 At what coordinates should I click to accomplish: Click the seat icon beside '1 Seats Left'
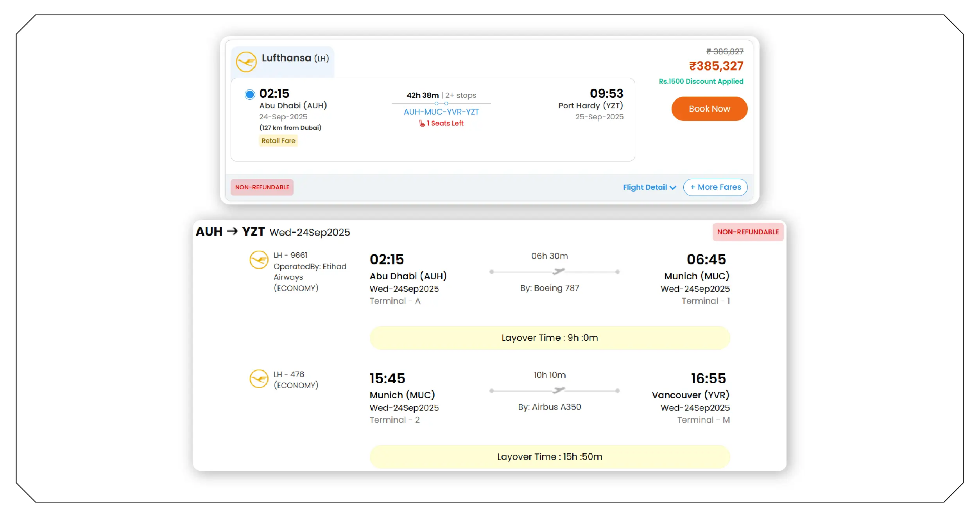point(421,123)
